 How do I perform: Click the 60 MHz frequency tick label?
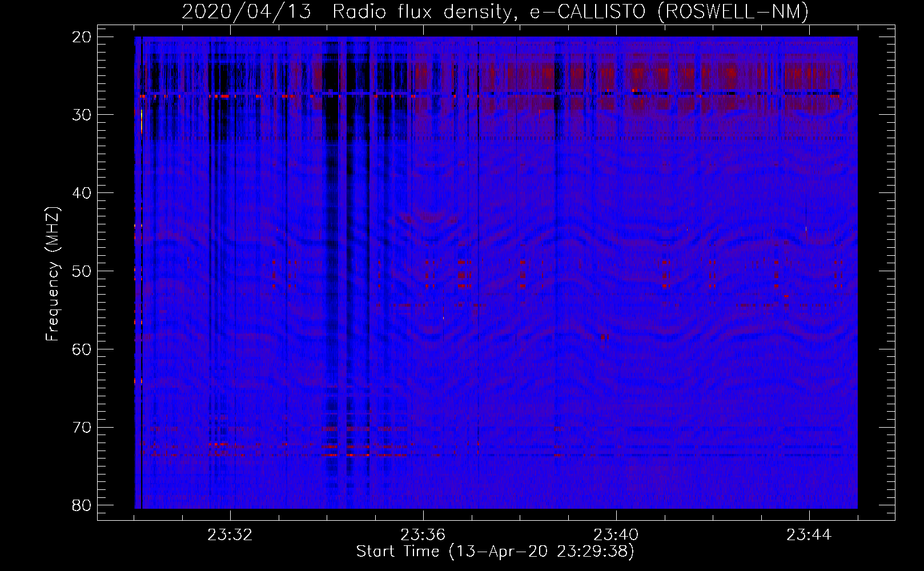click(82, 349)
